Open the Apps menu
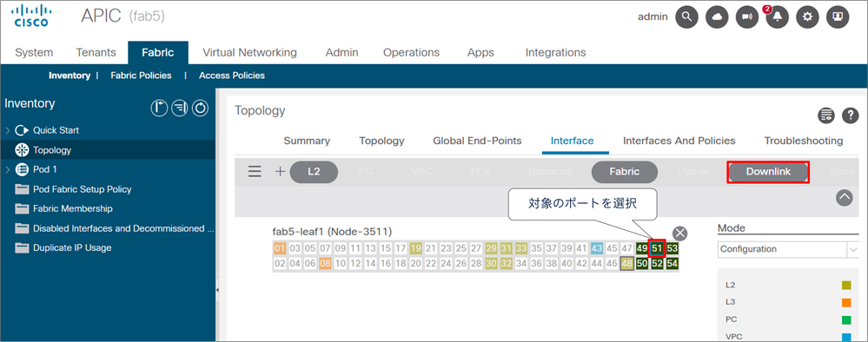The width and height of the screenshot is (868, 342). (x=480, y=53)
